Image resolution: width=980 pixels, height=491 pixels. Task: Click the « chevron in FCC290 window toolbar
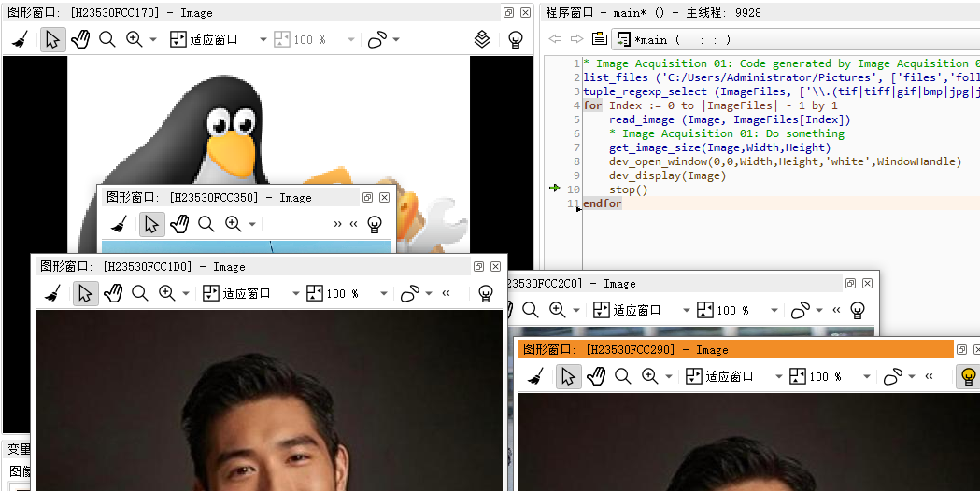pyautogui.click(x=929, y=375)
